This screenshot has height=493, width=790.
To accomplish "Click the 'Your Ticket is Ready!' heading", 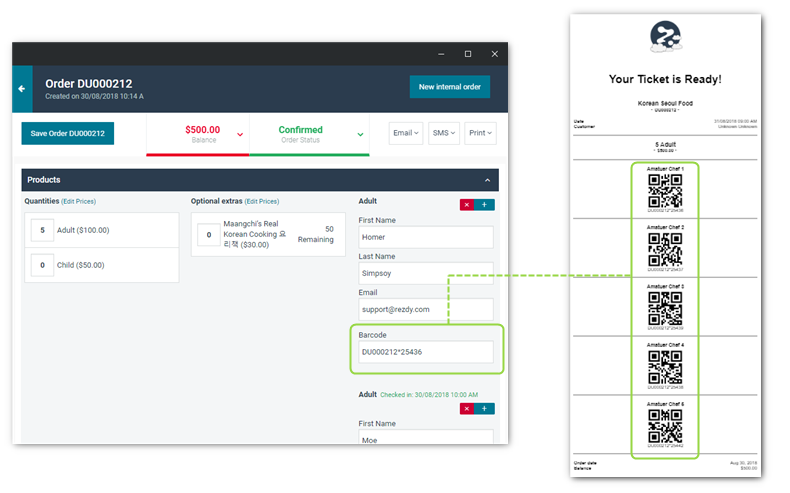I will [x=665, y=80].
